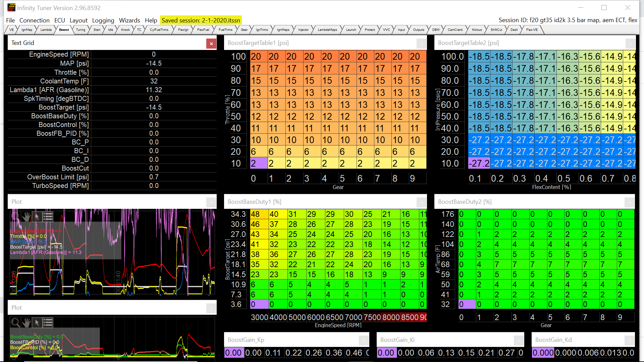The width and height of the screenshot is (644, 362).
Task: Click the OverBoost Limit value in Text Grid
Action: coord(154,177)
